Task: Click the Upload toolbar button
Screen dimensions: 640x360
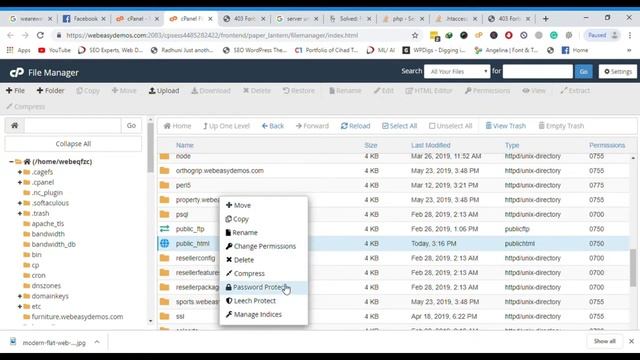Action: coord(164,91)
